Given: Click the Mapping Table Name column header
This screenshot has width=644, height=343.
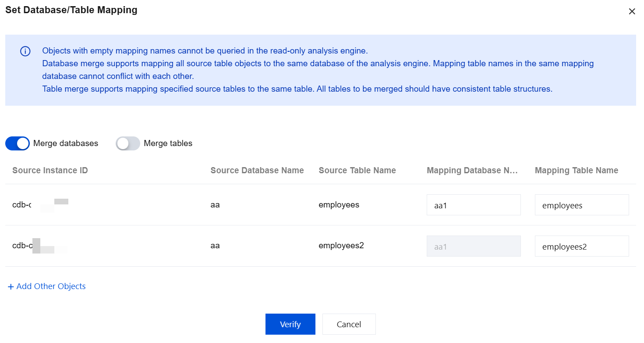Looking at the screenshot, I should click(577, 171).
